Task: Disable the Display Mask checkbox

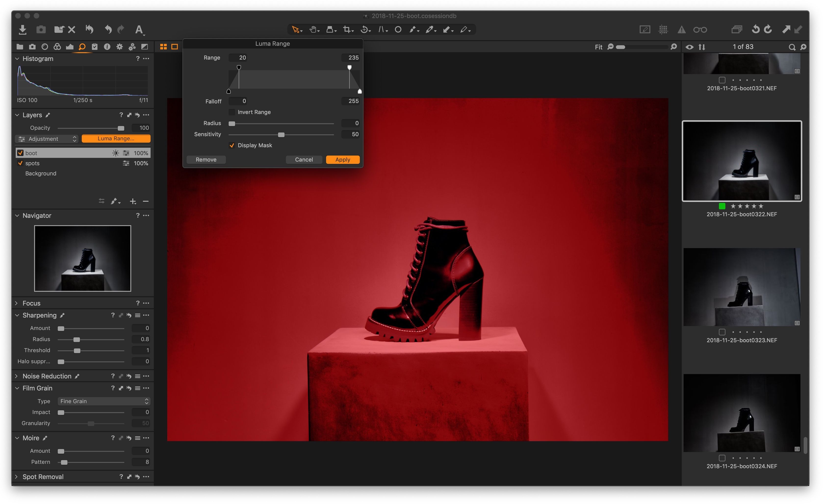Action: pos(232,145)
